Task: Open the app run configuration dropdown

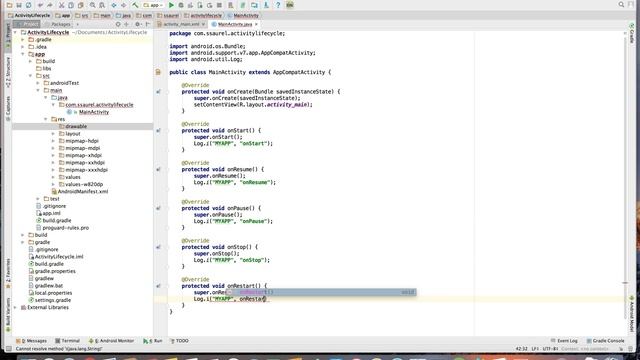Action: pyautogui.click(x=153, y=5)
